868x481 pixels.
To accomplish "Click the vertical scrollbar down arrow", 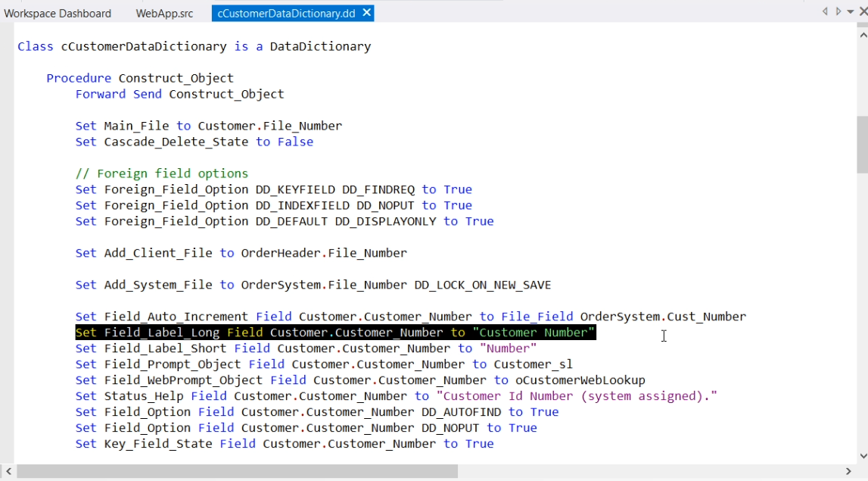I will pos(862,456).
